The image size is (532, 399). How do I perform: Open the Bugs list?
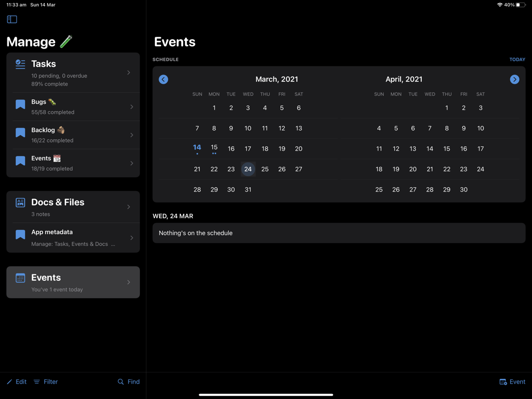[73, 107]
